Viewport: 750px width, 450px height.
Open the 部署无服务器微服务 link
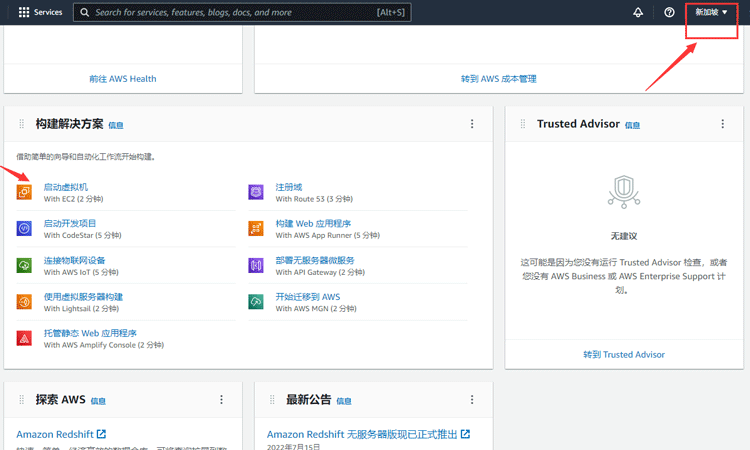[x=315, y=260]
